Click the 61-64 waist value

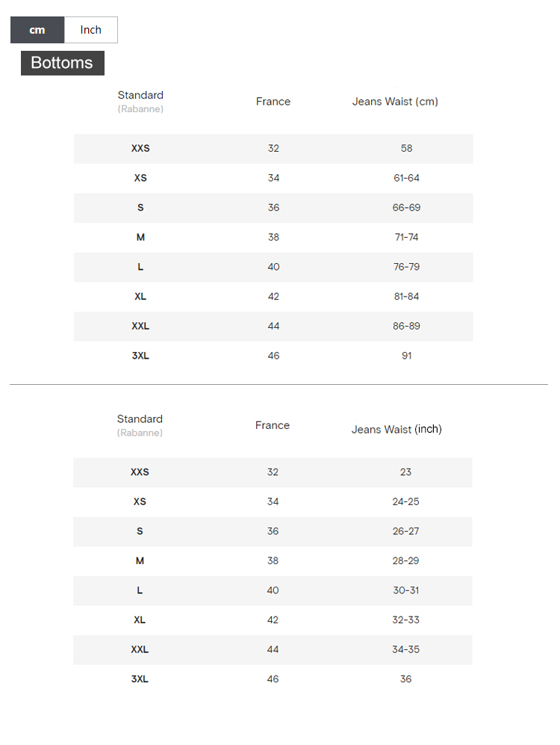click(x=406, y=178)
